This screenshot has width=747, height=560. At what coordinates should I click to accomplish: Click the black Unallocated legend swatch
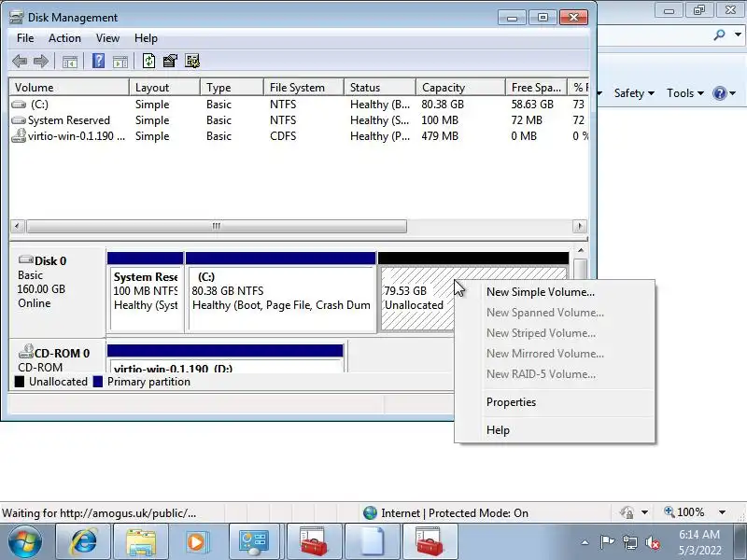[19, 382]
